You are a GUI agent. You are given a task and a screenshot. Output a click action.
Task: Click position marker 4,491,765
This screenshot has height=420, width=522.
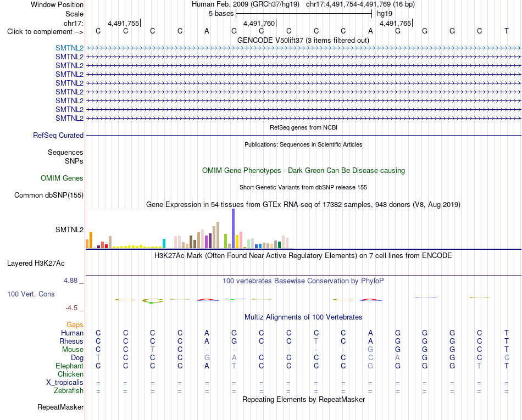396,23
